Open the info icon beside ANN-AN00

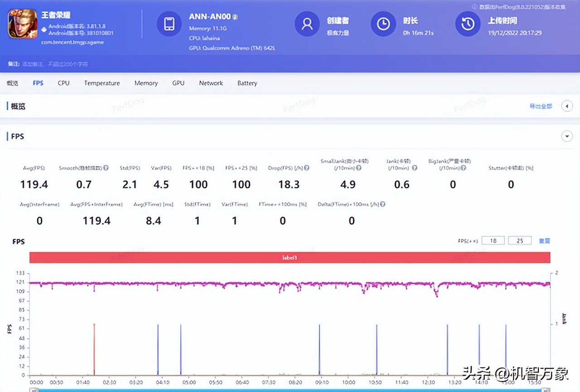click(x=235, y=17)
